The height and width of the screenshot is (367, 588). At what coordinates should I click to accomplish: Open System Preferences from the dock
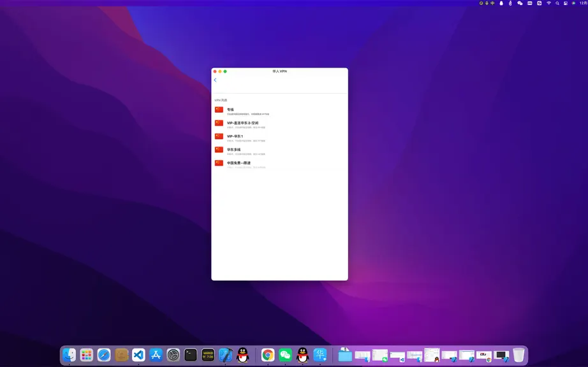[x=173, y=355]
